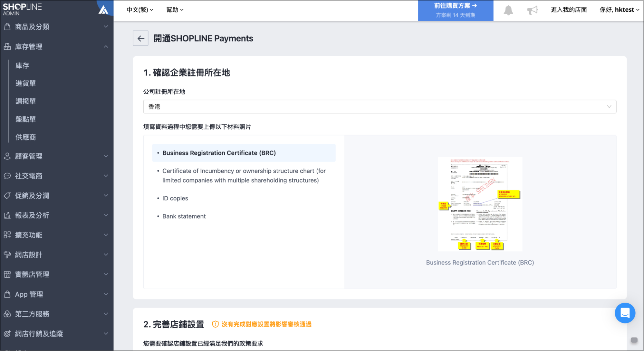Screen dimensions: 644x351
Task: Expand the 促銷及分潤 menu chevron
Action: pos(106,196)
